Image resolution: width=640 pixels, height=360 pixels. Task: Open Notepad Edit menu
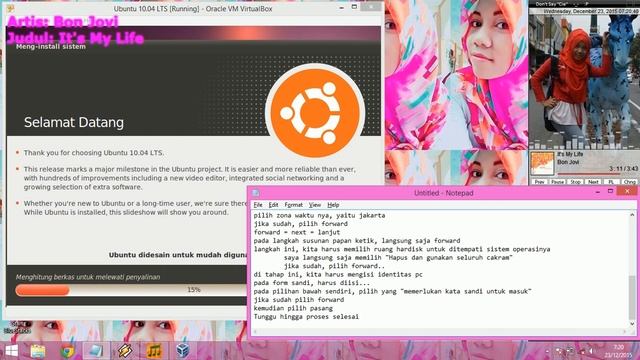(x=273, y=204)
